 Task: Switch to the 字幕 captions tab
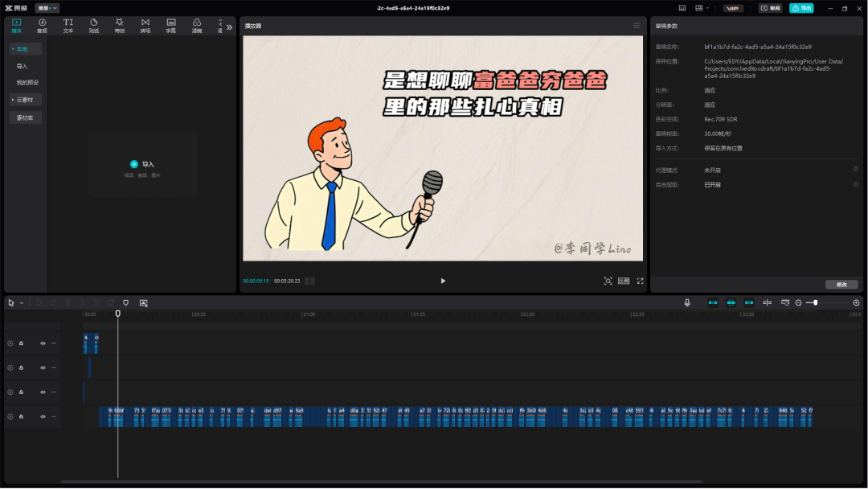(170, 26)
